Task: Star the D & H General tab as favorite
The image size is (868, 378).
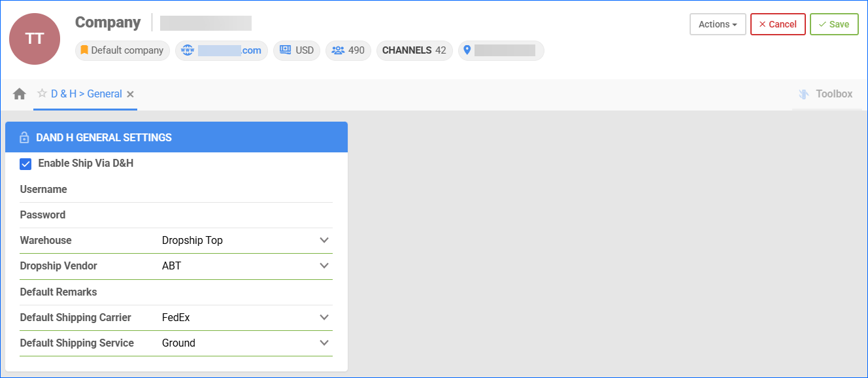Action: pos(42,94)
